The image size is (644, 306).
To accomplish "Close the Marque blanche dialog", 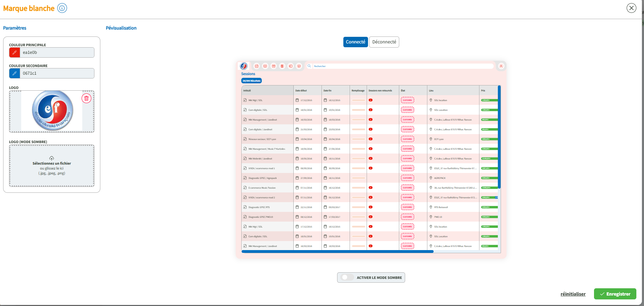I will (631, 8).
